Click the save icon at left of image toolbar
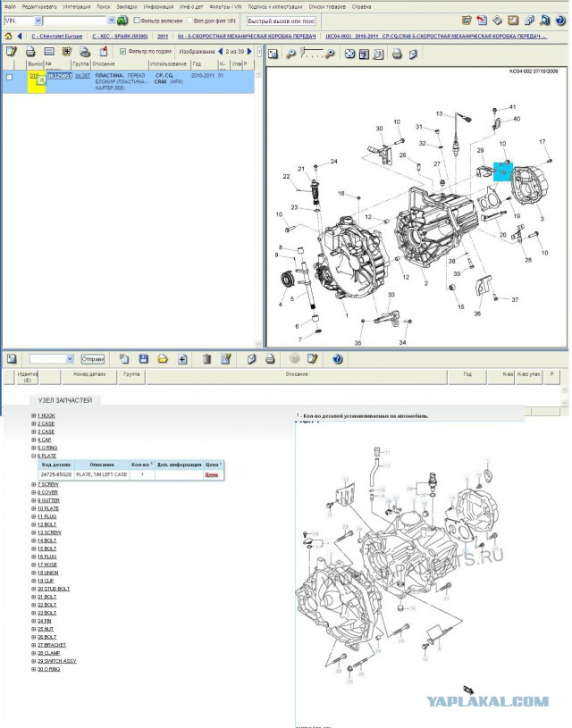This screenshot has width=572, height=728. click(x=273, y=54)
